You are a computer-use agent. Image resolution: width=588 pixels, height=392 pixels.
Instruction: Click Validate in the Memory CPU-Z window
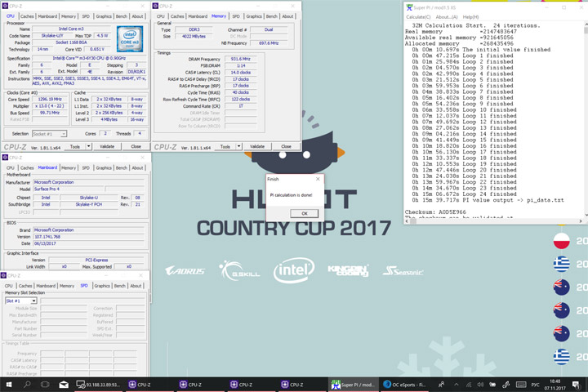257,147
